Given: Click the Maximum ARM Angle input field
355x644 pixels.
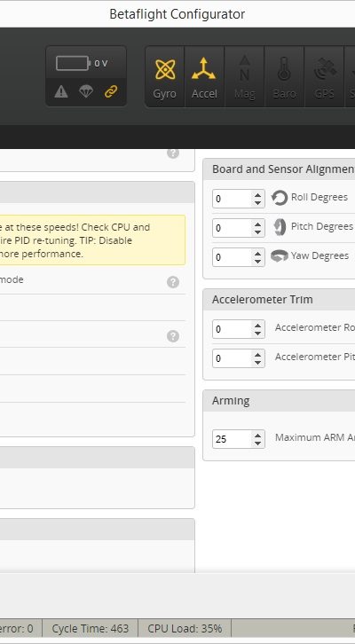Looking at the screenshot, I should 239,439.
